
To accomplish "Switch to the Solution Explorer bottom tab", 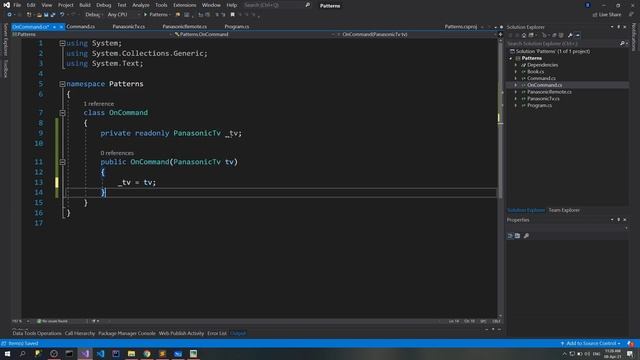I will coord(526,210).
